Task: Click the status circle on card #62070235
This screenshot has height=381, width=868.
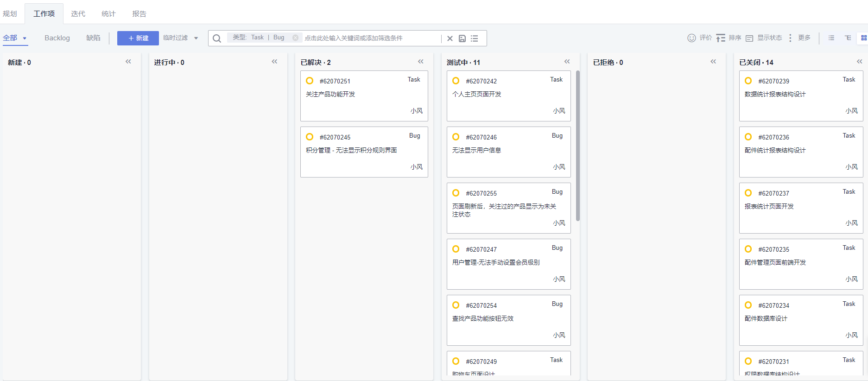Action: point(748,249)
